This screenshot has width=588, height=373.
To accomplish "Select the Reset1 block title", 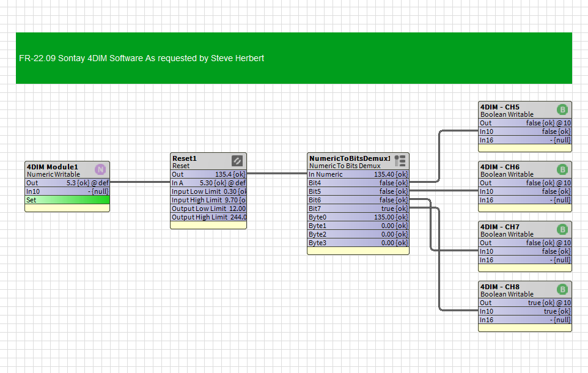I will tap(185, 158).
